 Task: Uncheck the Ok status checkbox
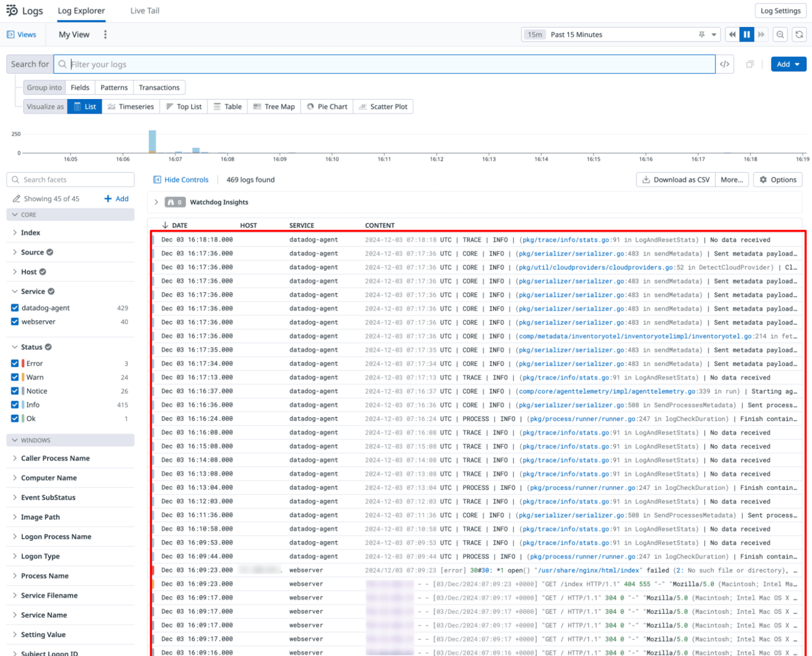point(15,419)
